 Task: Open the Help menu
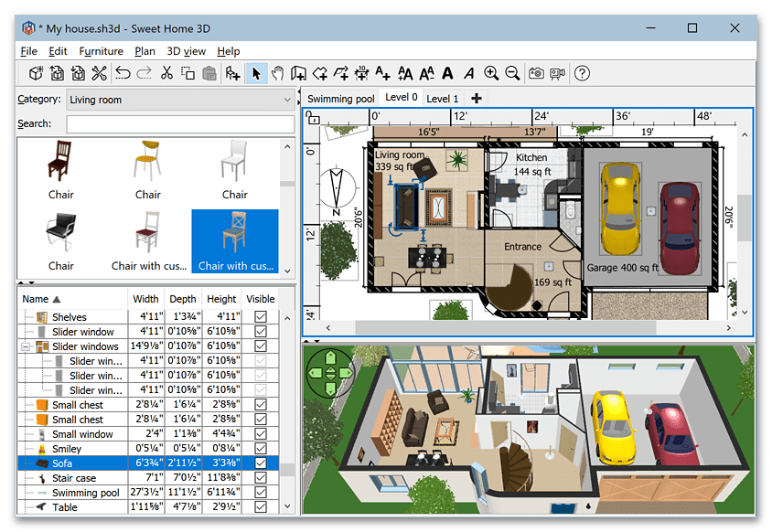coord(229,51)
